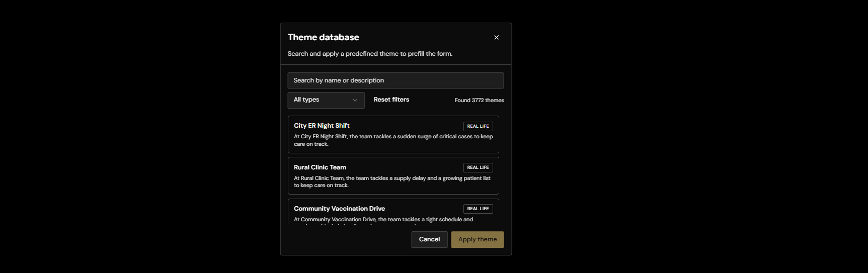
Task: Choose the Community Vaccination Drive title
Action: tap(339, 209)
